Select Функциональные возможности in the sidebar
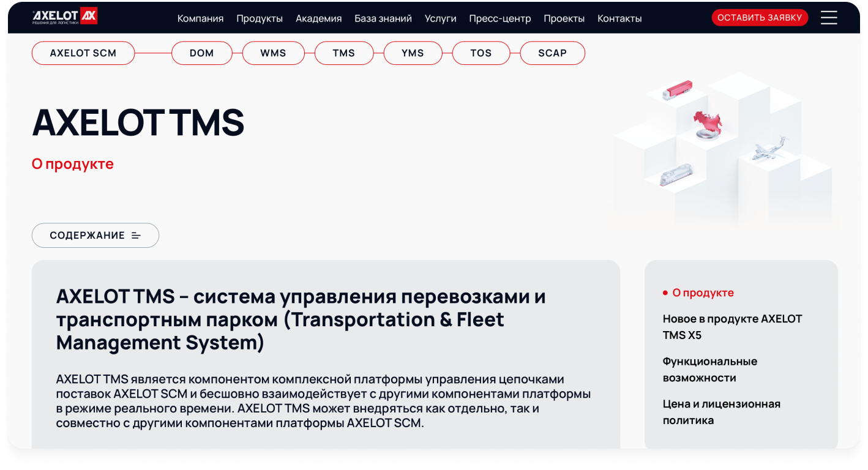 (x=710, y=369)
